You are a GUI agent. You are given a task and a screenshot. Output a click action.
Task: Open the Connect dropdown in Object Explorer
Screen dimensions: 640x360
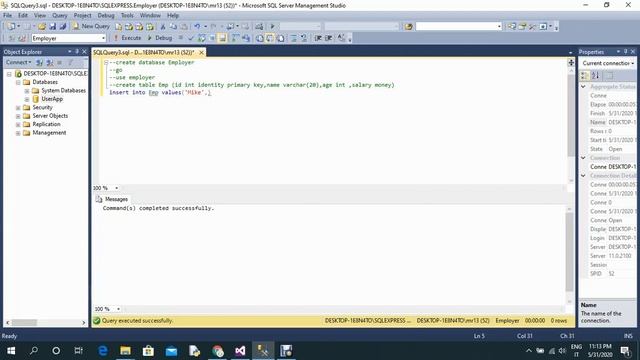point(19,62)
